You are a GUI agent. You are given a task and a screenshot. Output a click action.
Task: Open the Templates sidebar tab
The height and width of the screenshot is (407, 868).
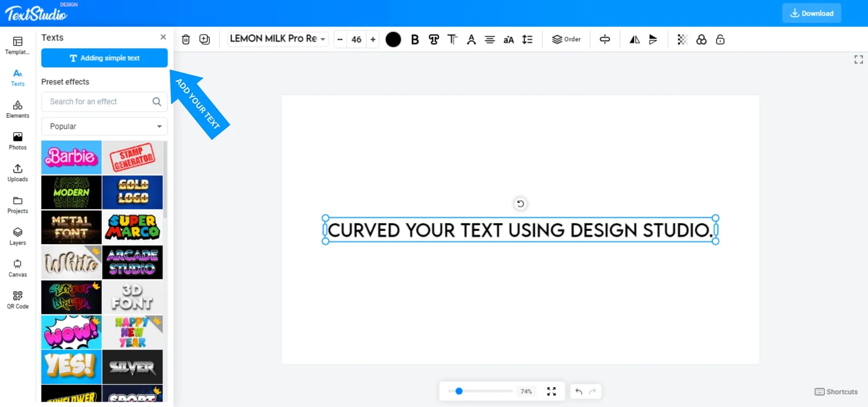17,46
